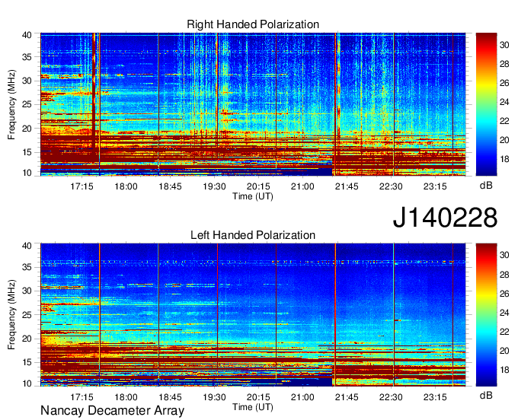Click the 18 dB tick on the upper color bar

[504, 159]
